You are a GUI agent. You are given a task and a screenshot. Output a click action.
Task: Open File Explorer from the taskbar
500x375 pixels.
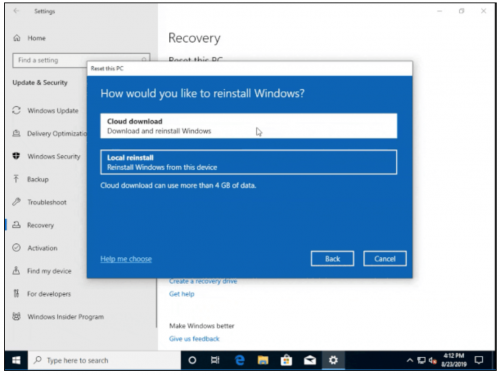click(x=263, y=360)
